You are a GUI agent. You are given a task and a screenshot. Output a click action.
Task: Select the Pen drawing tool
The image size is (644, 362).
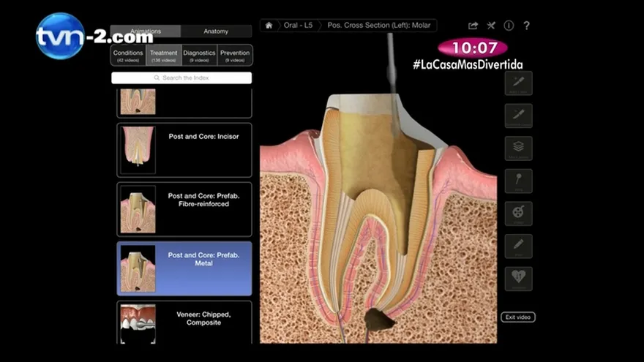[518, 246]
